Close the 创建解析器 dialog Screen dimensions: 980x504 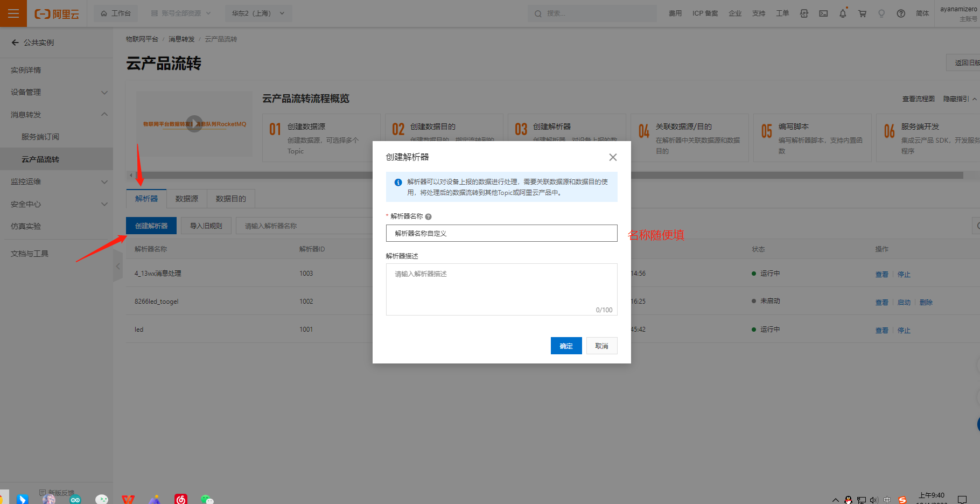point(613,157)
